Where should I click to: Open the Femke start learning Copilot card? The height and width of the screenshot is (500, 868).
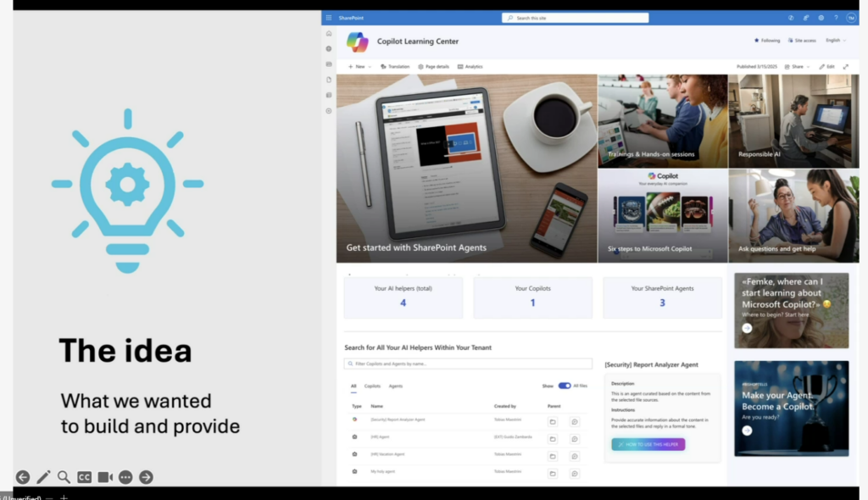click(791, 310)
